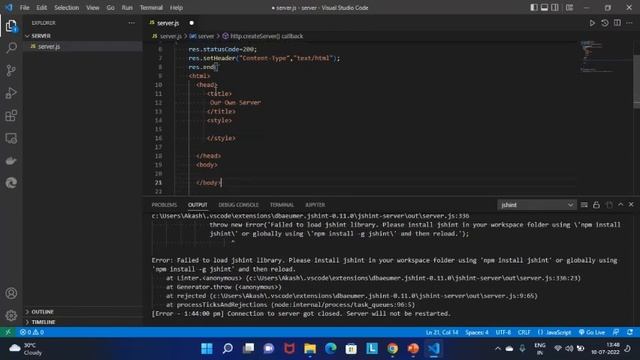Maximize the bottom panel size
This screenshot has width=640, height=360.
click(x=621, y=204)
